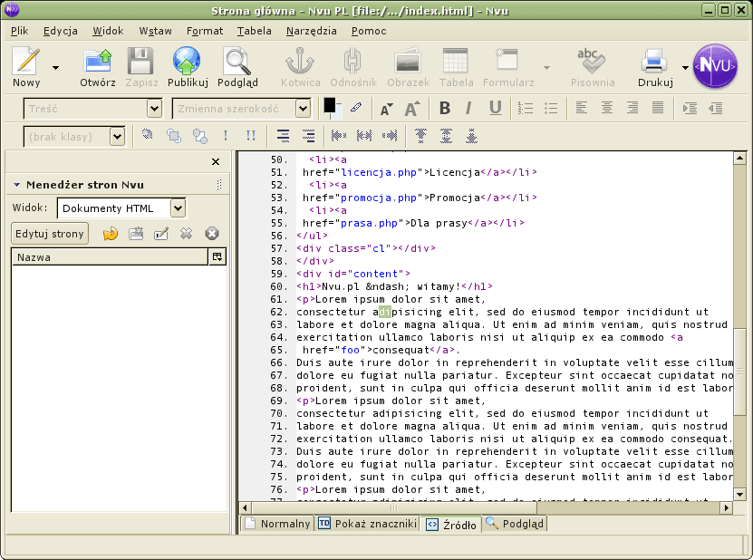Toggle underline formatting button
Image resolution: width=753 pixels, height=560 pixels.
(x=495, y=108)
